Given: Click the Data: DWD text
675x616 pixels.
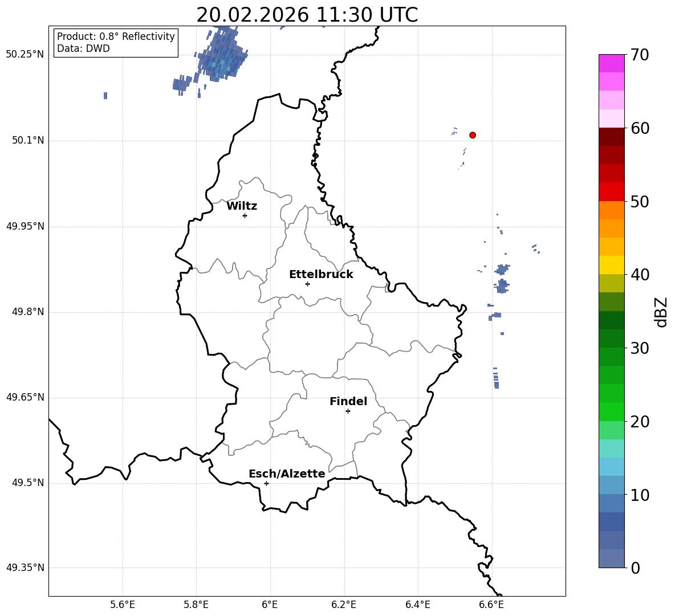Looking at the screenshot, I should [x=83, y=48].
